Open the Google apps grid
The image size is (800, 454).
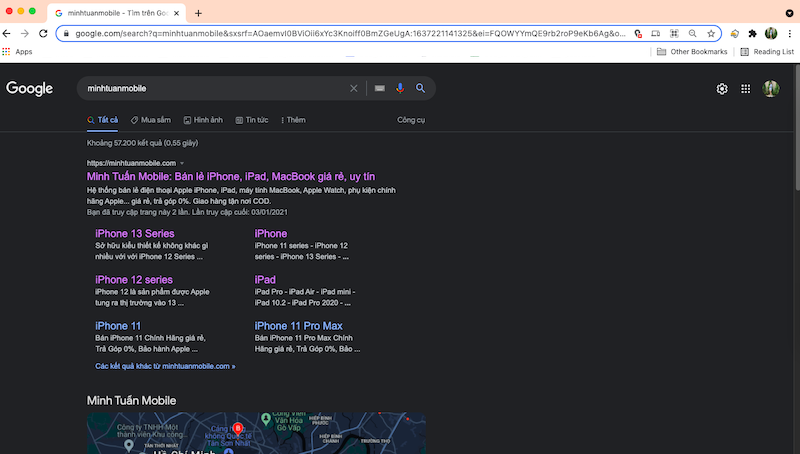pos(745,89)
